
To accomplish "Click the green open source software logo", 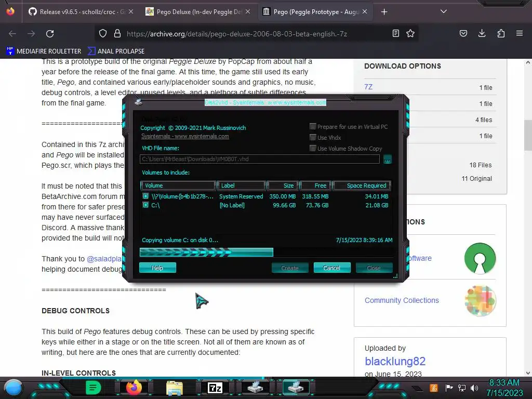I will pyautogui.click(x=480, y=258).
